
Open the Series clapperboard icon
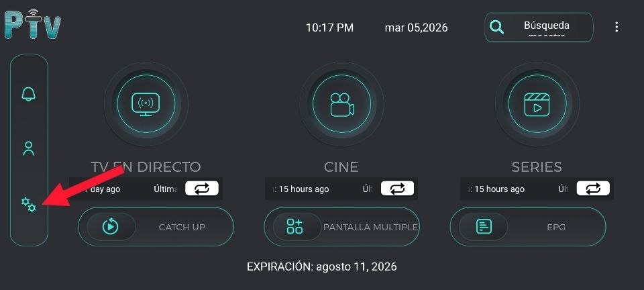point(537,103)
